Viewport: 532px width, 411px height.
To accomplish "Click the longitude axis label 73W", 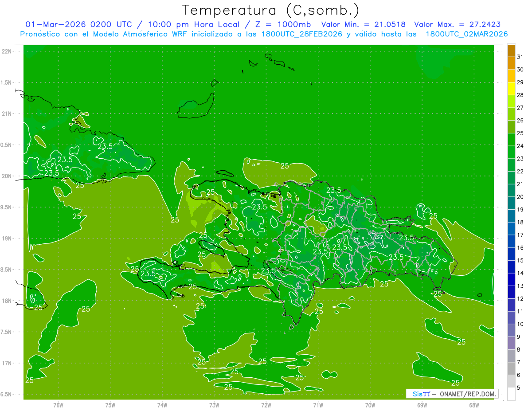I will (x=214, y=405).
